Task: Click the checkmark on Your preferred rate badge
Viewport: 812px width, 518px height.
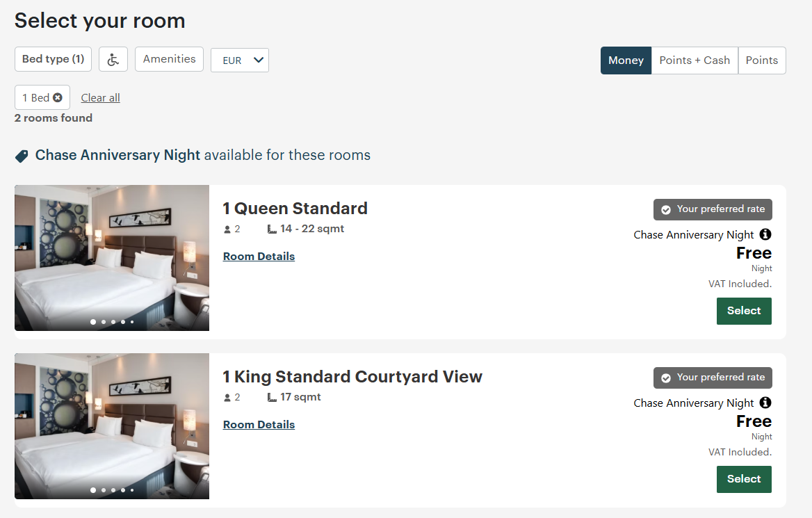Action: pos(665,209)
